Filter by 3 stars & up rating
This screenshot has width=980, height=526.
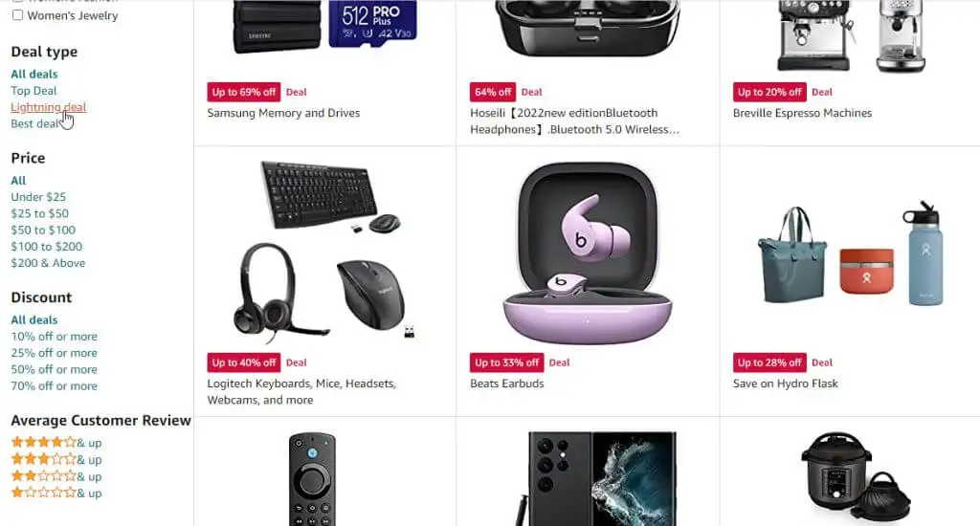tap(56, 459)
